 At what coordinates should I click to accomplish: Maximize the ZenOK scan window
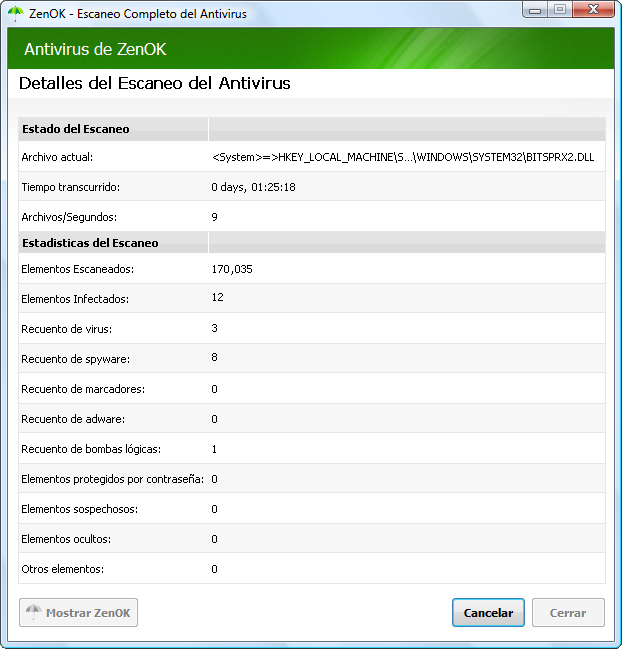559,11
